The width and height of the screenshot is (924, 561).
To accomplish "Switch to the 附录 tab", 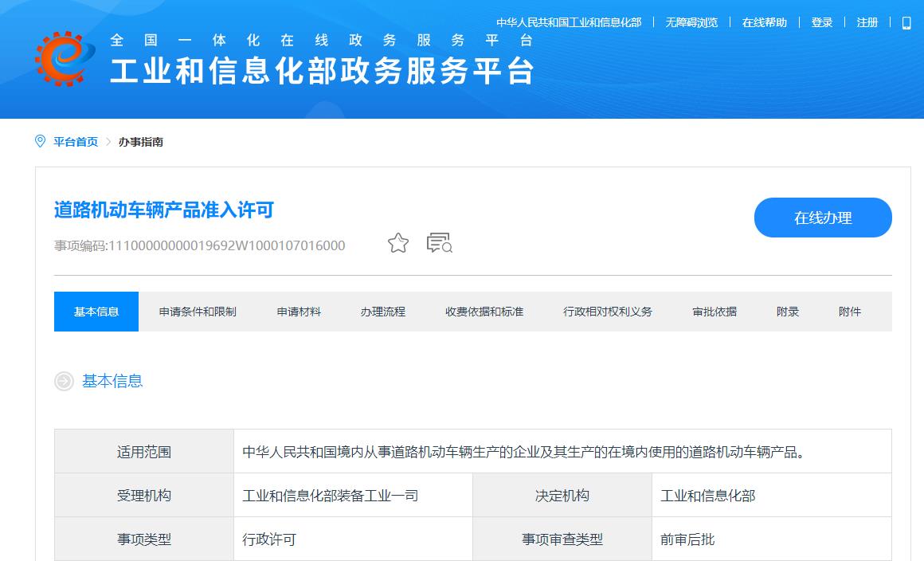I will tap(788, 312).
